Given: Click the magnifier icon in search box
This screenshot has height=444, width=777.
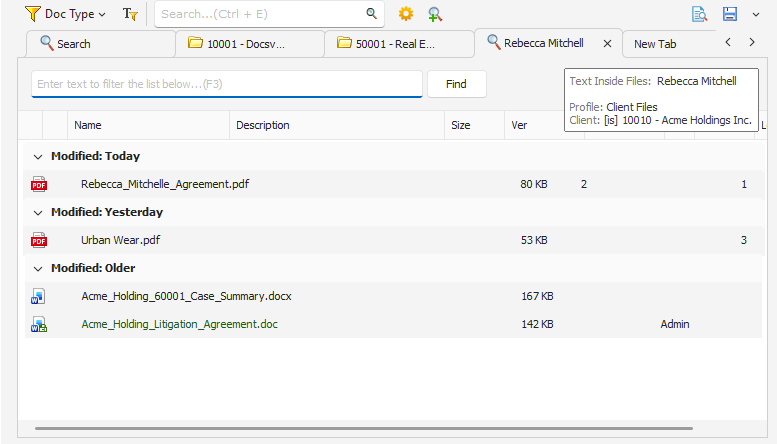Looking at the screenshot, I should click(372, 13).
